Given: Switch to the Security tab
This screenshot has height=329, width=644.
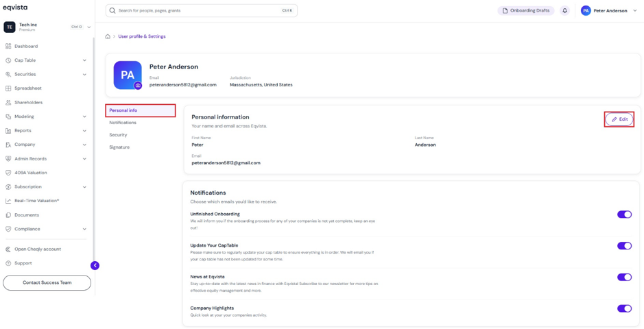Looking at the screenshot, I should point(118,135).
